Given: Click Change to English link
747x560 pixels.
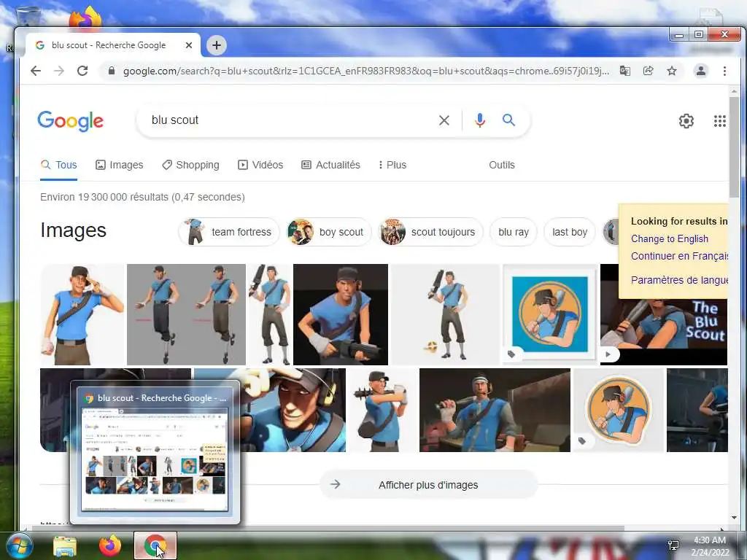Looking at the screenshot, I should [670, 238].
